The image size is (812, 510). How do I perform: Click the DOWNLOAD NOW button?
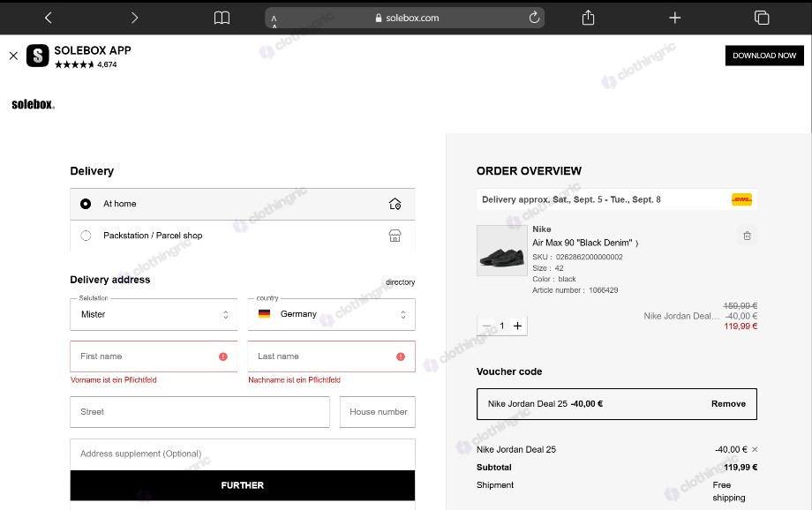pos(764,56)
